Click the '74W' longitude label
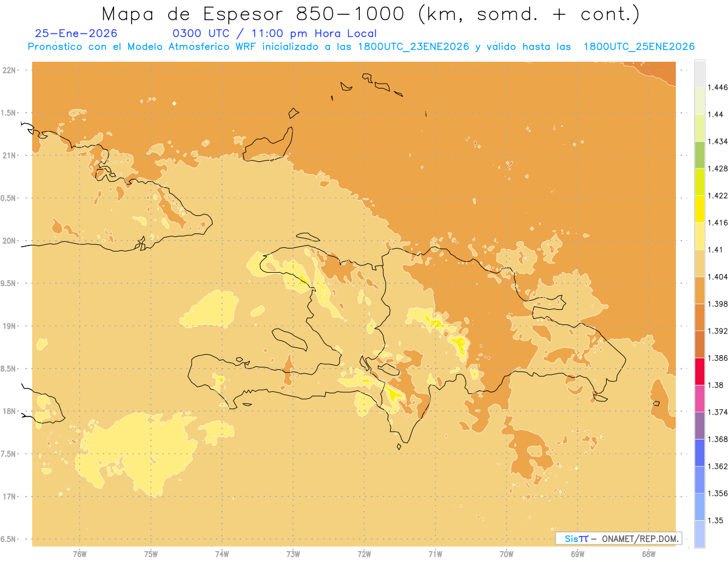This screenshot has width=728, height=562. coord(222,554)
